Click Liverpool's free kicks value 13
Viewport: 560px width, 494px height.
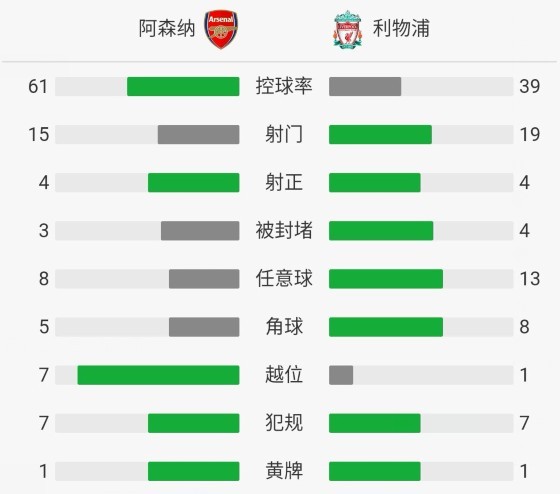[530, 279]
